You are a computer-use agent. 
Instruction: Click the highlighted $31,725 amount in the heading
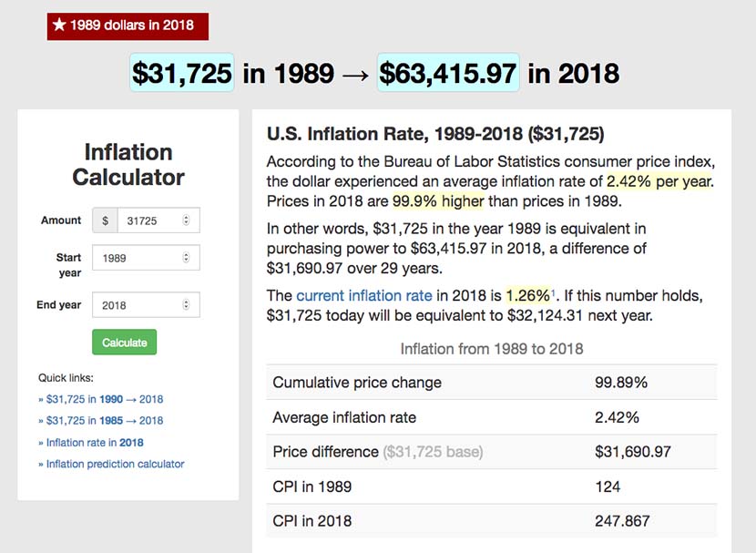point(182,73)
